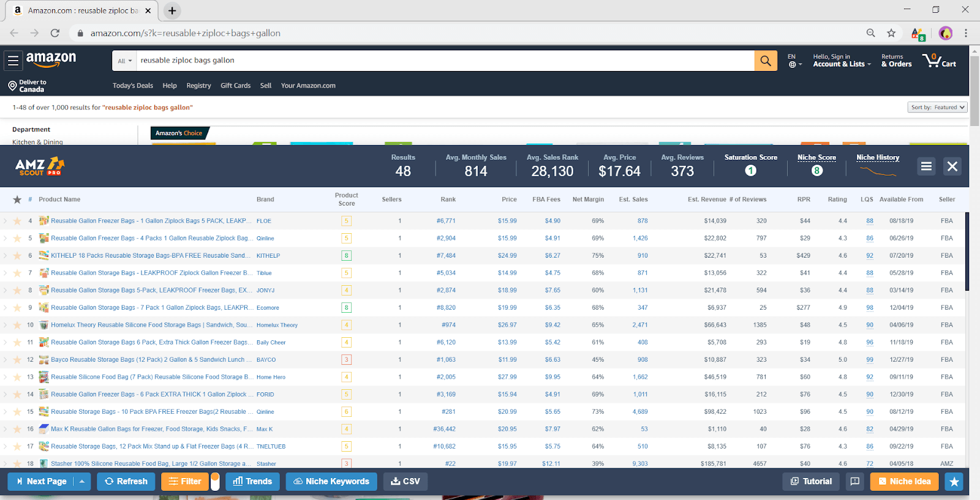Screen dimensions: 980x500
Task: Expand row 13 Home Hero product details
Action: coord(6,377)
